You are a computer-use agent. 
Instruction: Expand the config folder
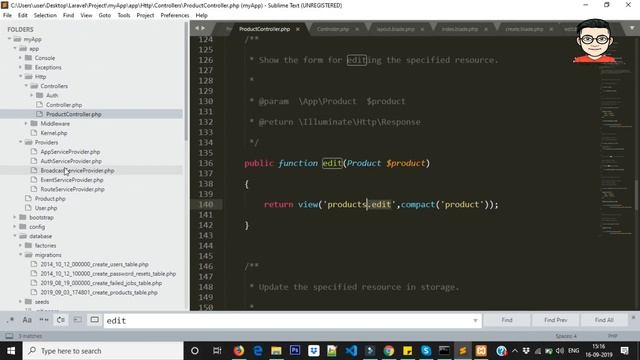15,227
